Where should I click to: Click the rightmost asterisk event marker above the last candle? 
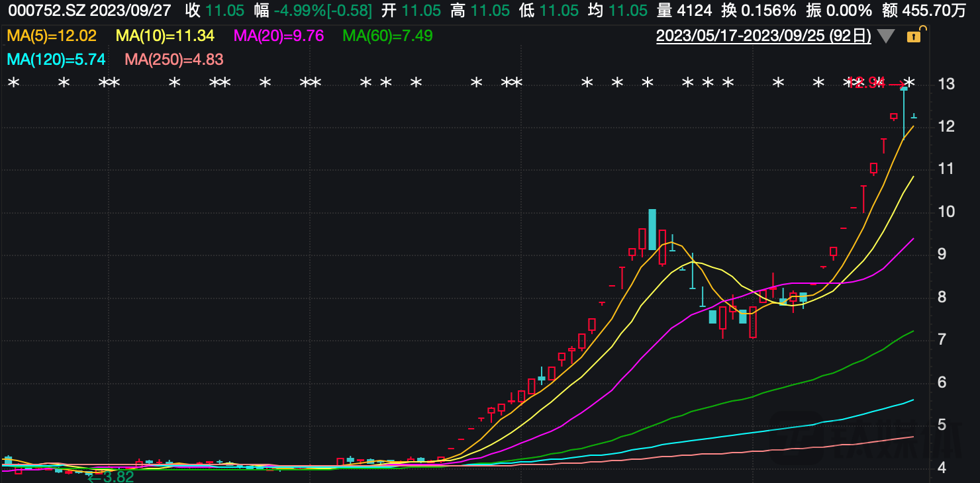point(909,83)
